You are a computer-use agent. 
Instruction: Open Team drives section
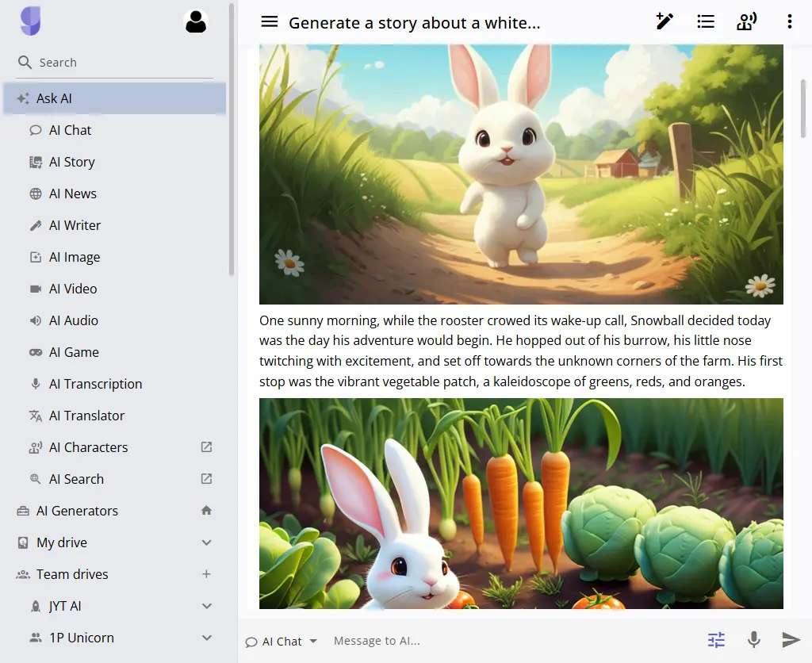(114, 574)
